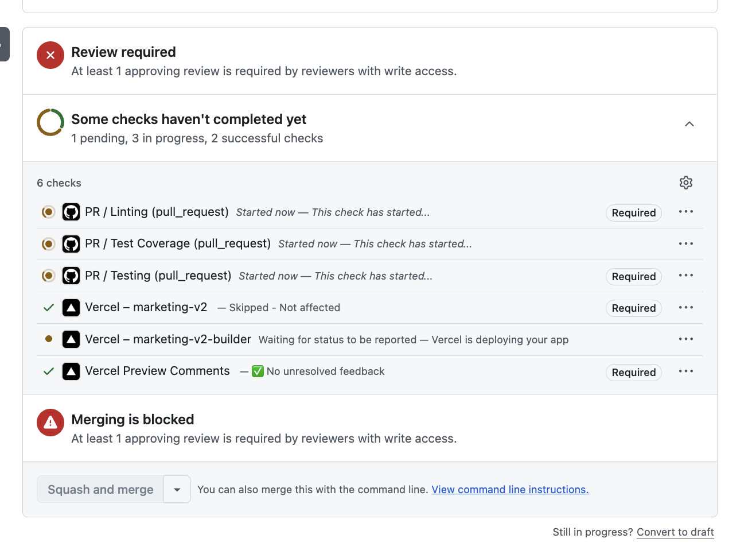Screen dimensions: 756x550
Task: Click the 'Review required' heading
Action: [x=123, y=52]
